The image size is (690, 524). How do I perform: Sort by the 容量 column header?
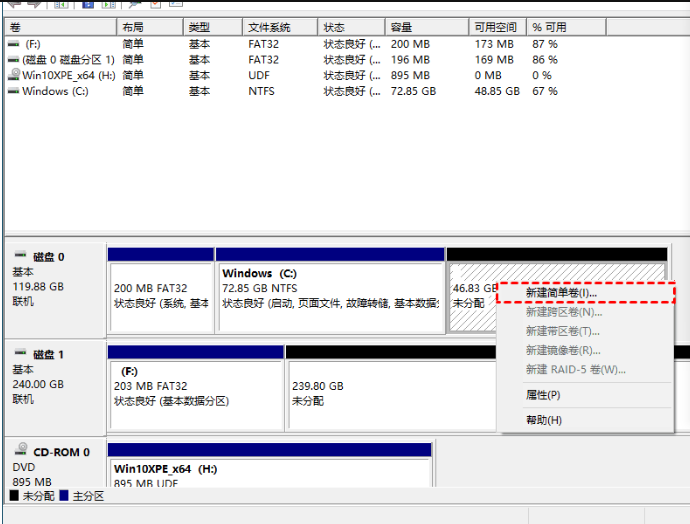coord(427,27)
